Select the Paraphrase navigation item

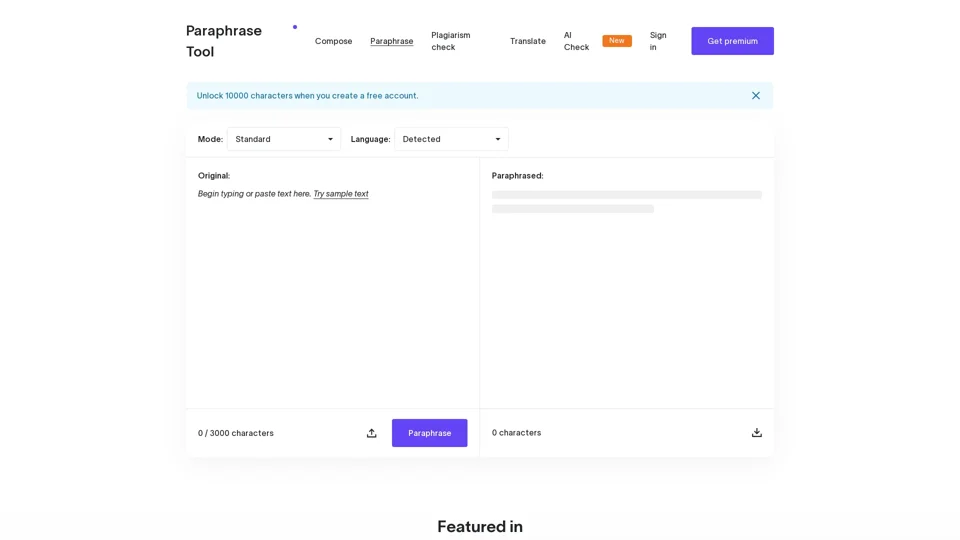pyautogui.click(x=391, y=41)
